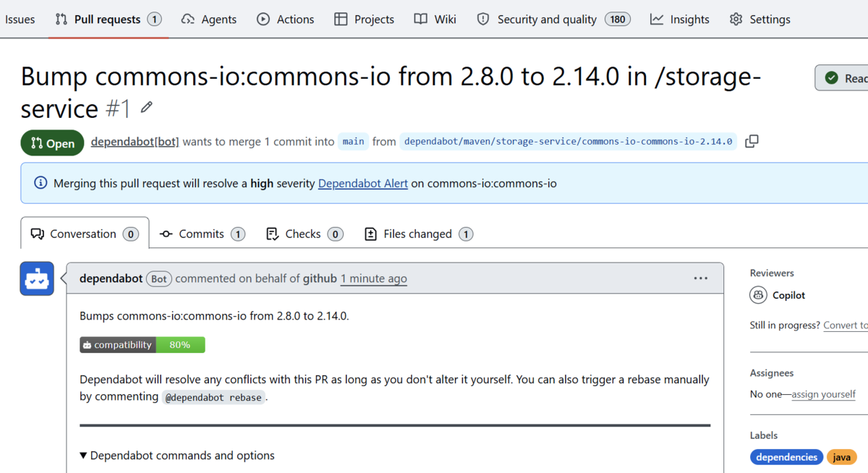Open the Actions tab
The height and width of the screenshot is (473, 868).
(286, 20)
